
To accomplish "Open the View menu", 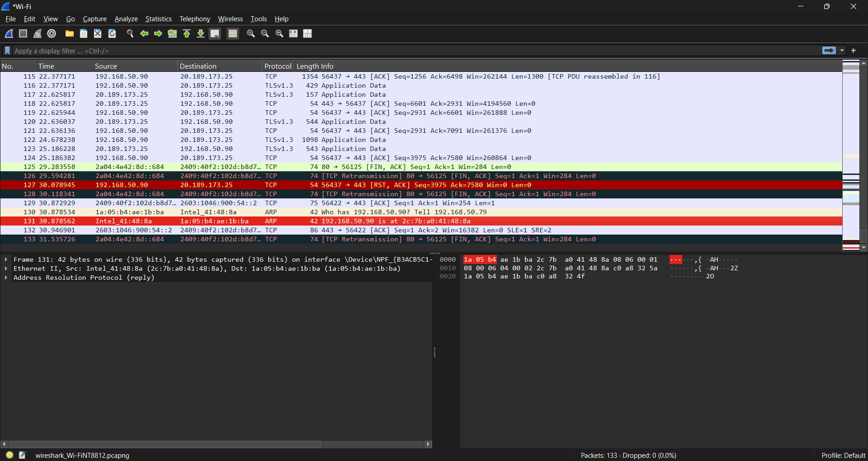I will tap(51, 19).
